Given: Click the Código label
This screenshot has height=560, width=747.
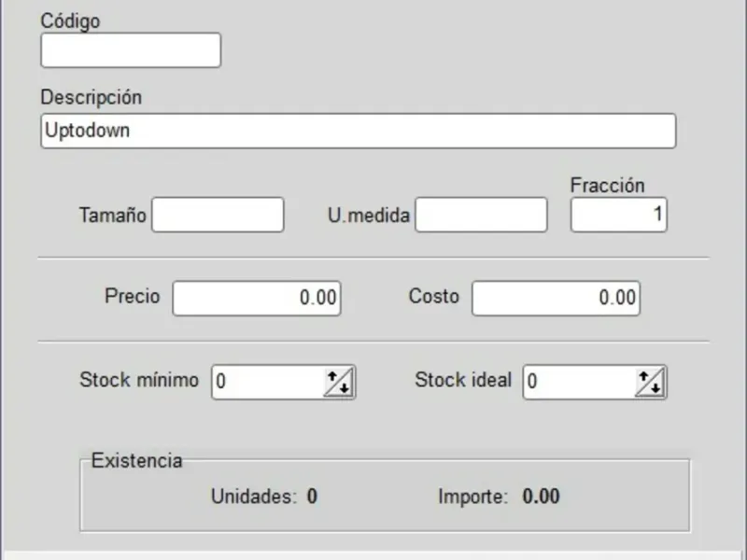Looking at the screenshot, I should (x=70, y=21).
